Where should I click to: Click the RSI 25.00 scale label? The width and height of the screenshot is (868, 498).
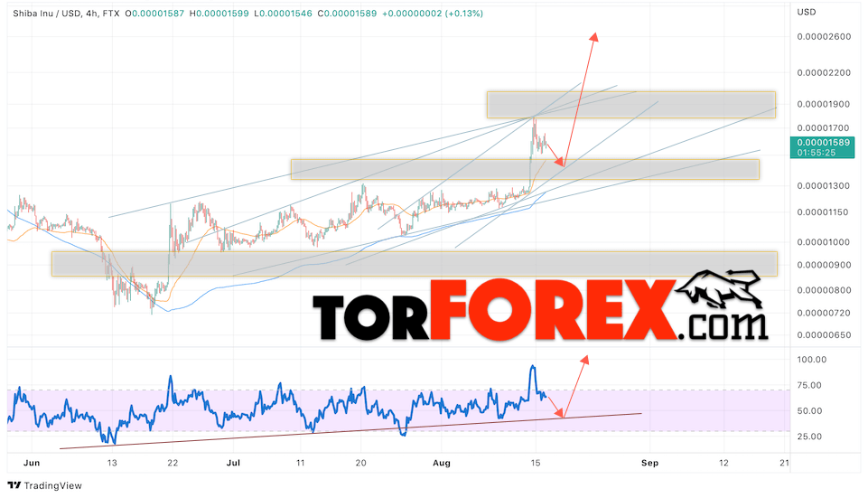[x=809, y=437]
